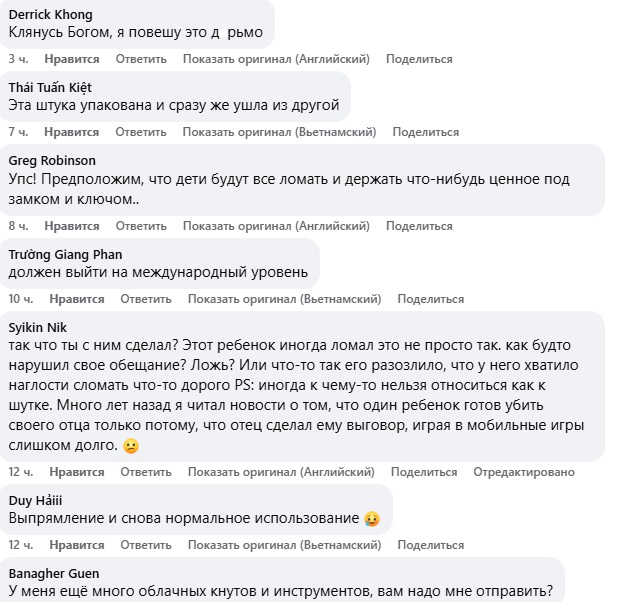
Task: Reply to Derrick Khong's comment
Action: coord(140,59)
